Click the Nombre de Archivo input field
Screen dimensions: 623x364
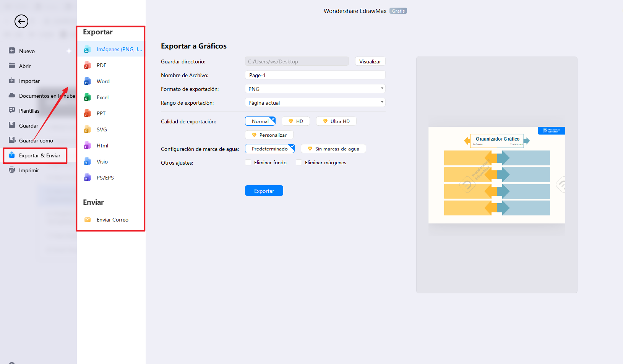coord(315,75)
